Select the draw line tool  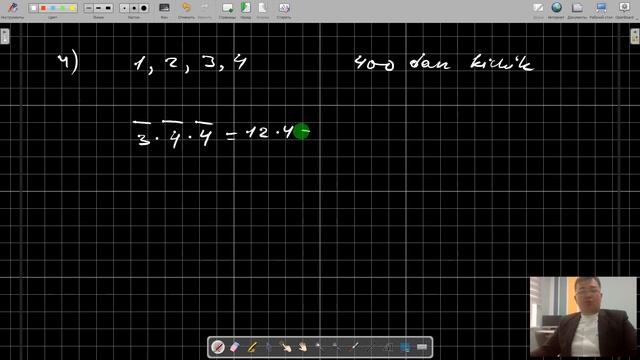coord(371,347)
